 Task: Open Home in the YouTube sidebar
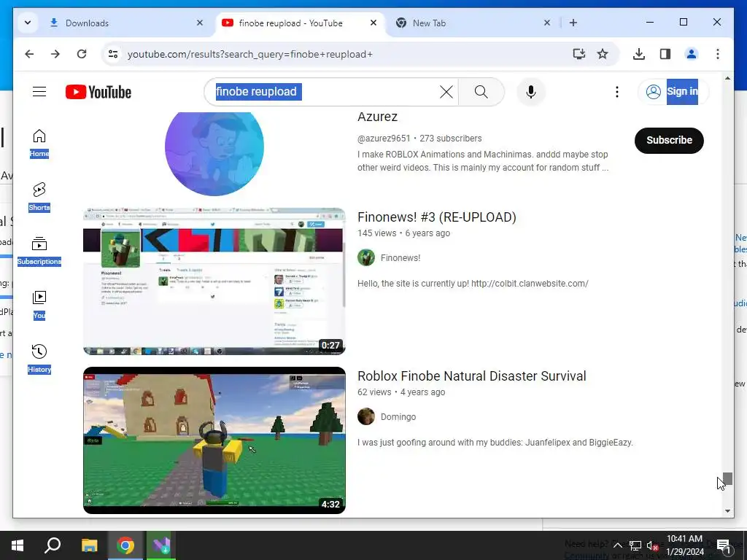point(39,143)
